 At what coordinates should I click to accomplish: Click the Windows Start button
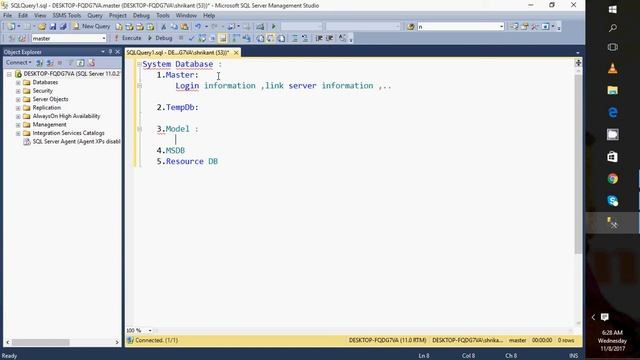(x=612, y=9)
